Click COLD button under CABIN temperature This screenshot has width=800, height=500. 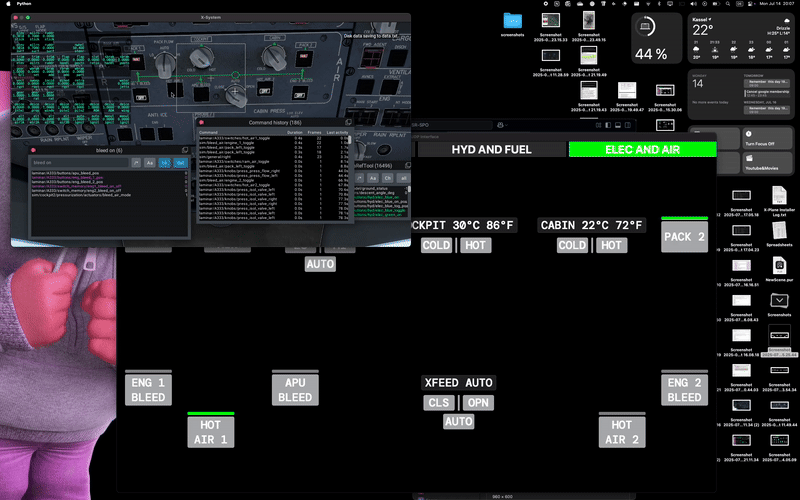pyautogui.click(x=572, y=245)
